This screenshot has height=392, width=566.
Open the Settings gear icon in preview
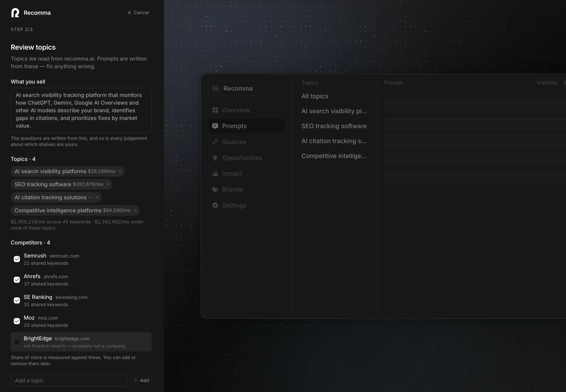215,205
